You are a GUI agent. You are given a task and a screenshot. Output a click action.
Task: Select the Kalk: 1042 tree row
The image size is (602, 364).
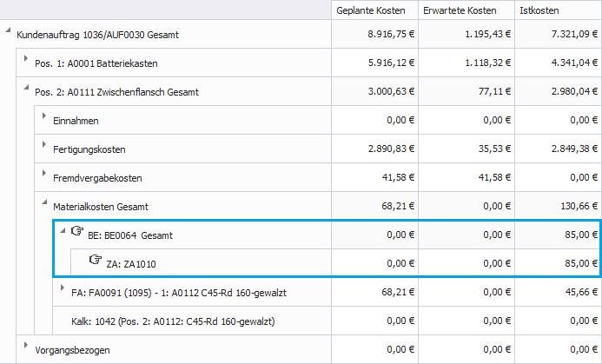point(173,321)
